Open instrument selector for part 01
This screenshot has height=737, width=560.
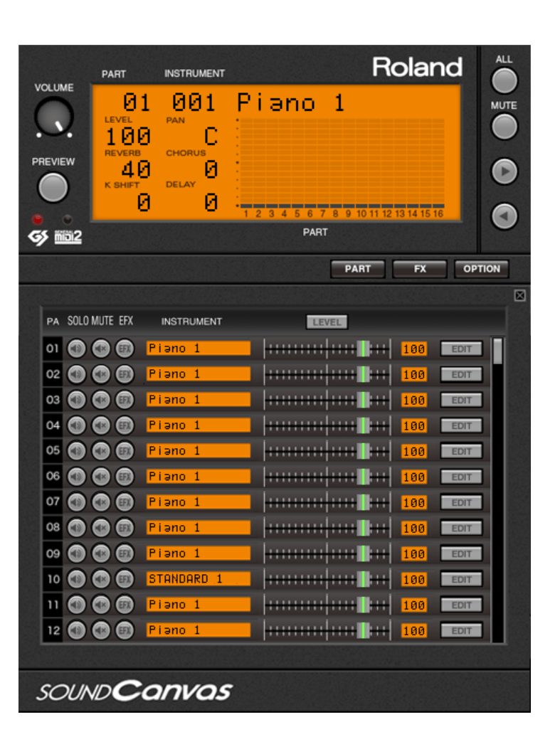click(x=198, y=349)
